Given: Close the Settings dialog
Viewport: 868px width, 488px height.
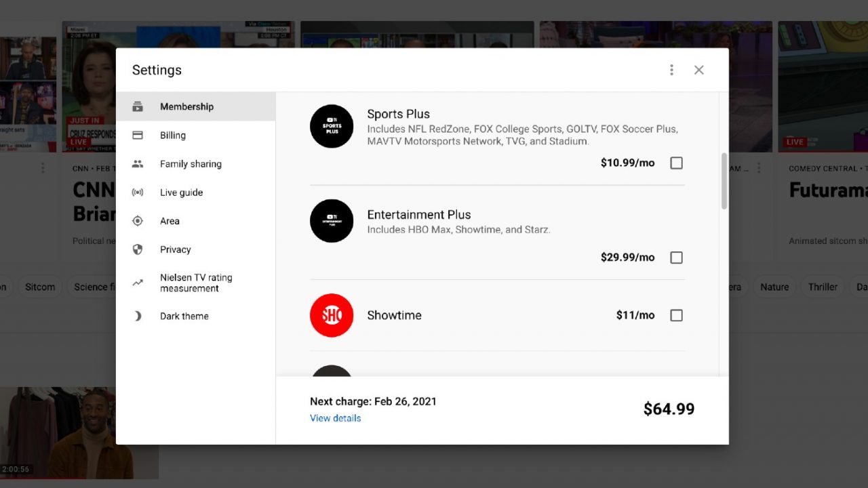Looking at the screenshot, I should (x=699, y=70).
